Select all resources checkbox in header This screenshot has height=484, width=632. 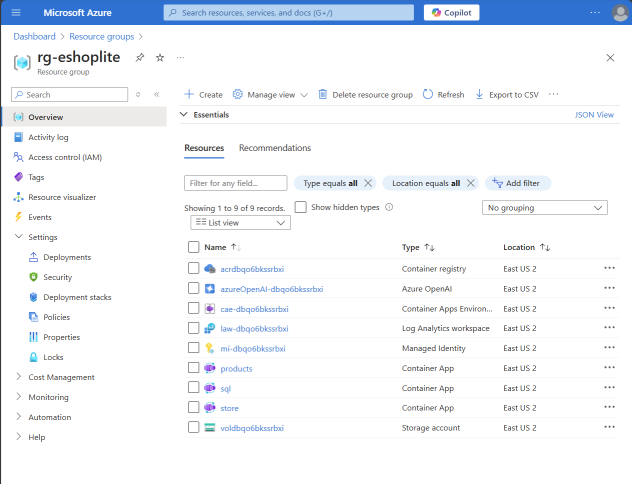coord(193,247)
